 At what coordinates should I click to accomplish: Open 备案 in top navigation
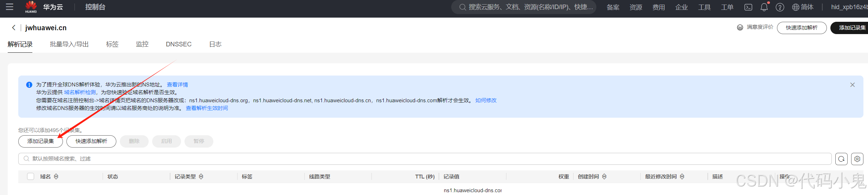pos(613,7)
